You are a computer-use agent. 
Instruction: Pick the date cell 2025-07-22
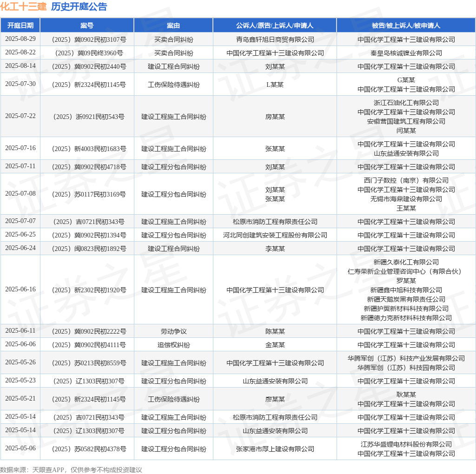pos(20,116)
